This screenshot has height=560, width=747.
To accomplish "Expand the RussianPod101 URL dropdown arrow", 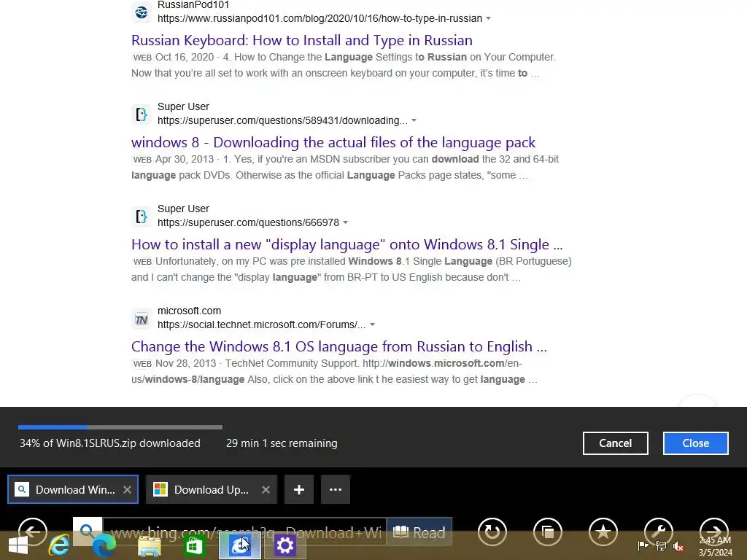I will pyautogui.click(x=488, y=18).
